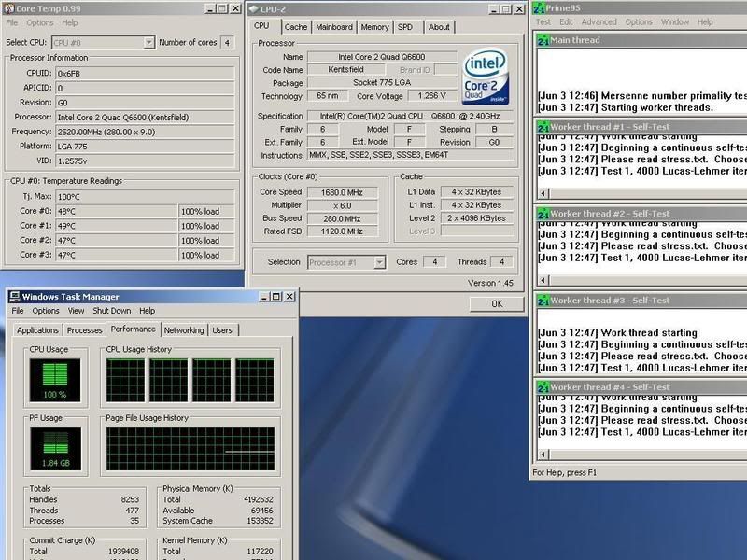Click scroll-left arrow in Worker thread #1 pane
This screenshot has width=747, height=560.
543,193
